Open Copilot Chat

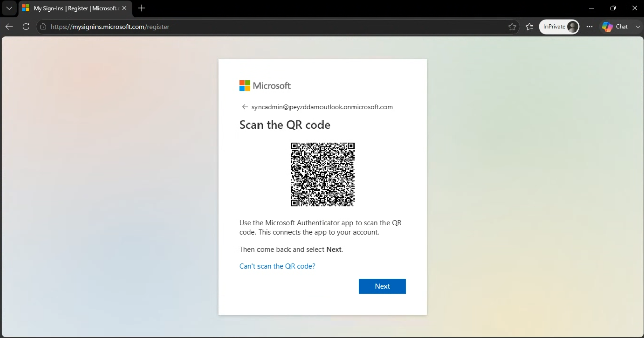pyautogui.click(x=615, y=27)
